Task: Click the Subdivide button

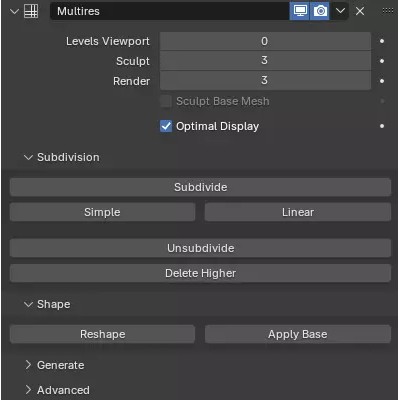Action: coord(200,187)
